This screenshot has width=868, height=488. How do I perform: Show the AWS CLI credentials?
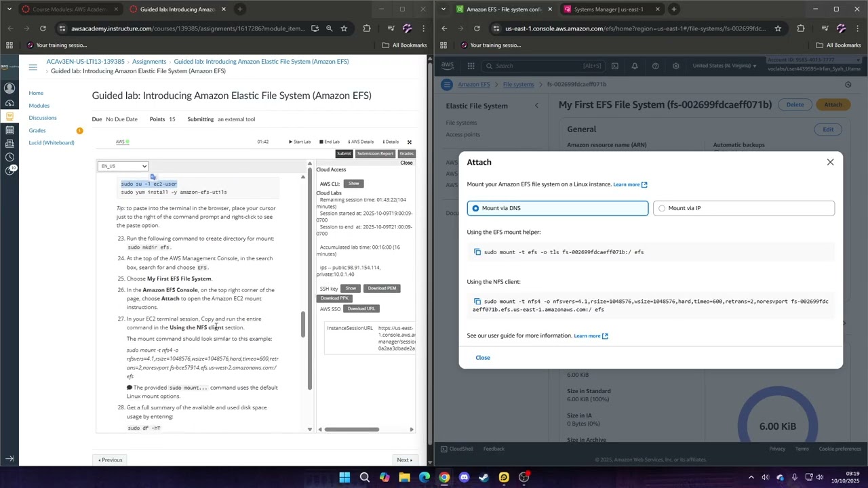point(354,184)
